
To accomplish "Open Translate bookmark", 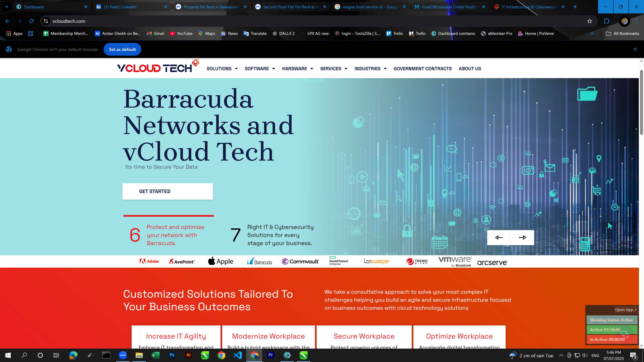I will click(x=255, y=34).
